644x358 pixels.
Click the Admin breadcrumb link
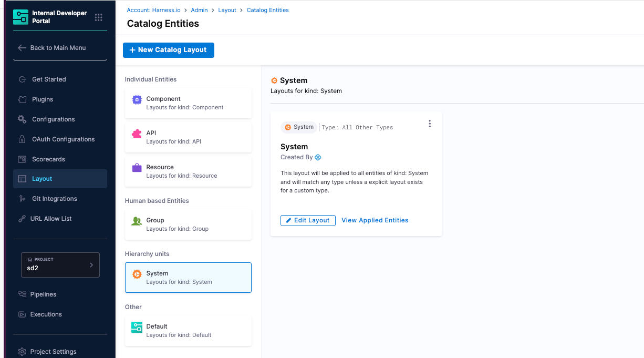tap(199, 10)
